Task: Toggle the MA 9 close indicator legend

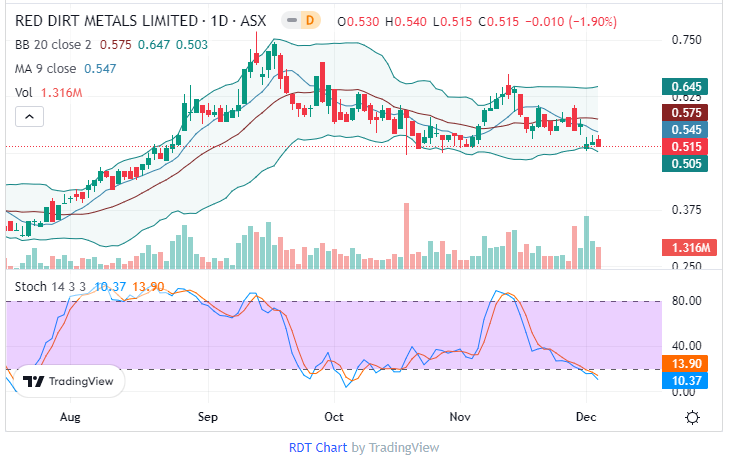Action: [x=45, y=68]
